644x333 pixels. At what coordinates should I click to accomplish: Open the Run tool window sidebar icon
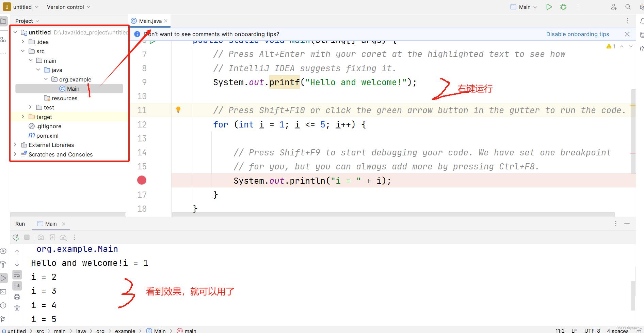click(x=3, y=278)
